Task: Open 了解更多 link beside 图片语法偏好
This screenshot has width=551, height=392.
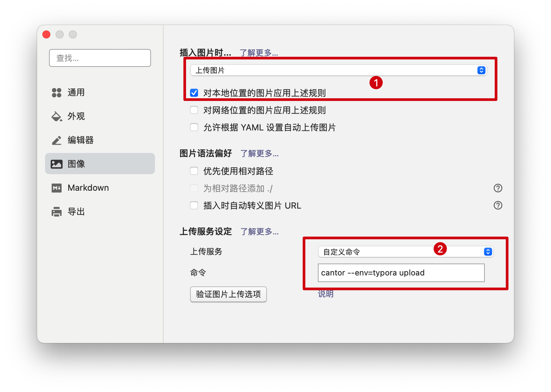Action: [x=259, y=153]
